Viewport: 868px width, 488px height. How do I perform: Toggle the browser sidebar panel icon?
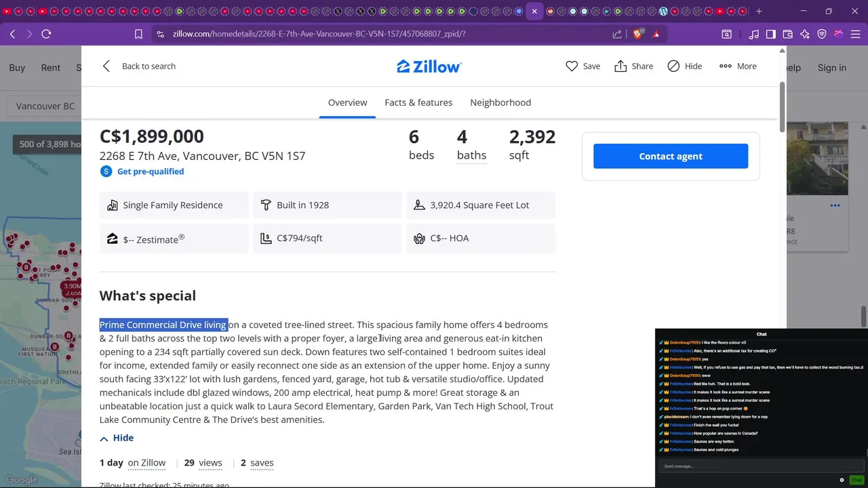(771, 34)
